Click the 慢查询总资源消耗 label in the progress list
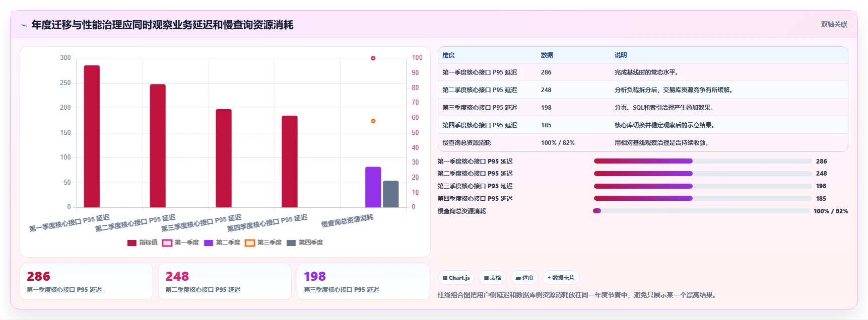Screen dimensions: 868x320 pyautogui.click(x=461, y=211)
